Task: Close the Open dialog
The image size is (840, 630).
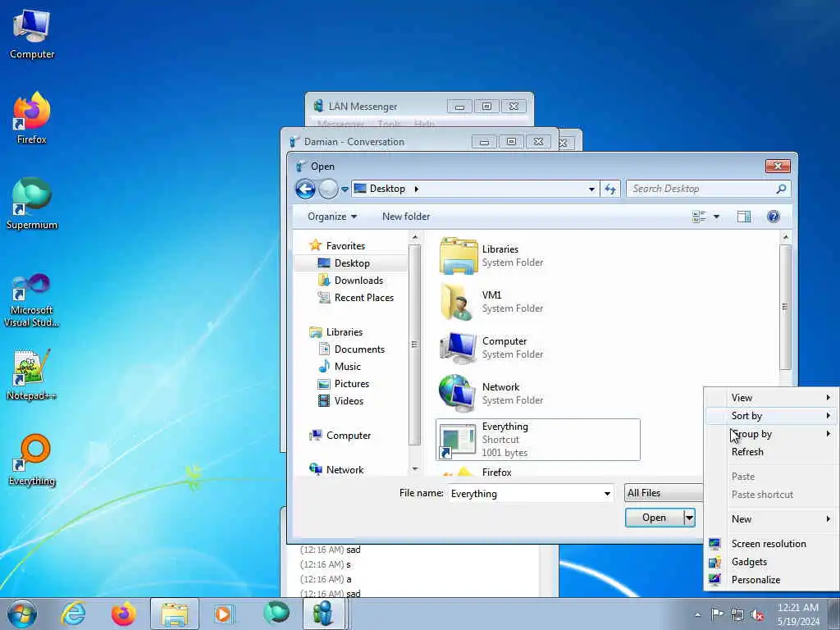Action: pyautogui.click(x=778, y=166)
